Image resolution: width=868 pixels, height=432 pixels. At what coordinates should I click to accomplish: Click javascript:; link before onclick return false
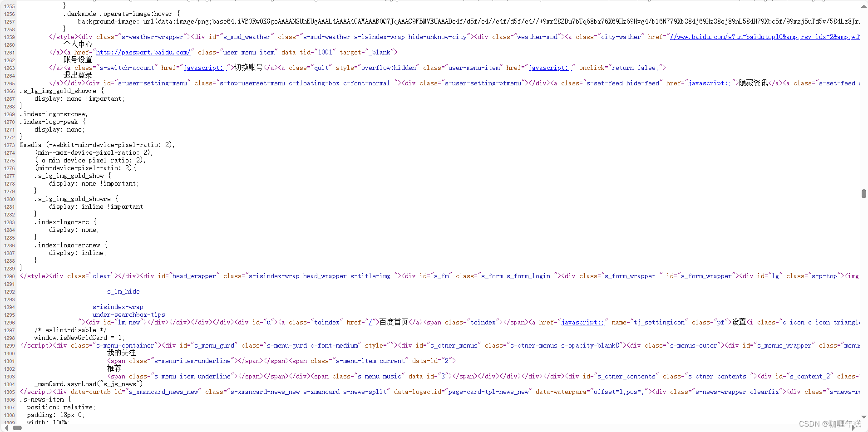pos(550,68)
